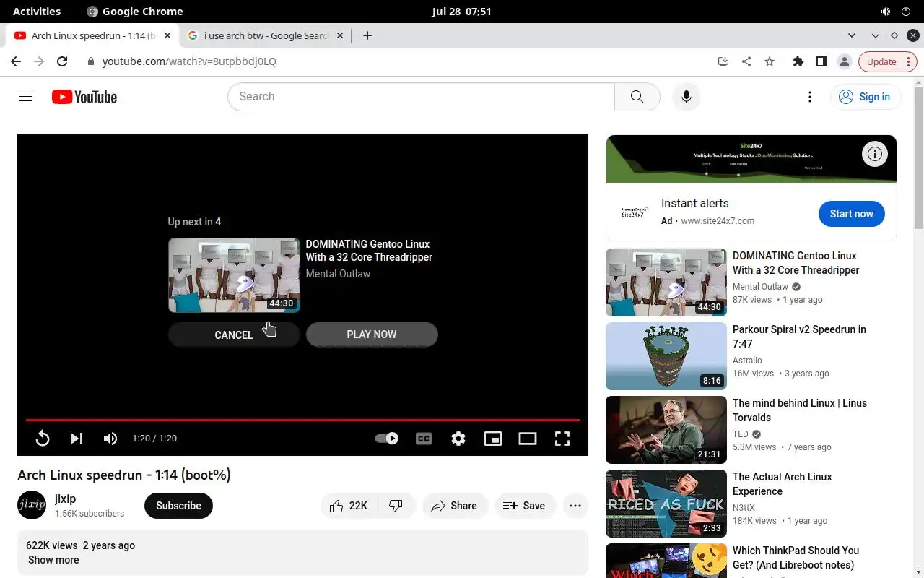The width and height of the screenshot is (924, 578).
Task: Open YouTube settings three-dot menu
Action: (810, 97)
